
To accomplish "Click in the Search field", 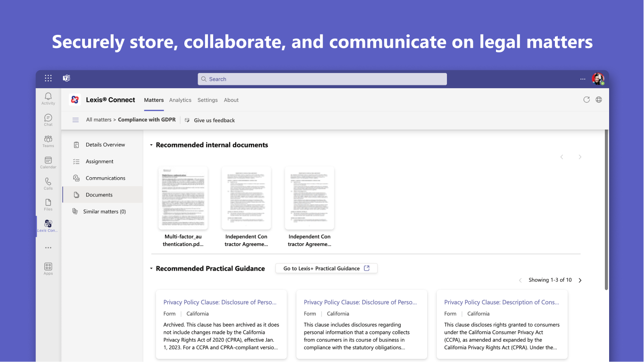I will tap(322, 79).
